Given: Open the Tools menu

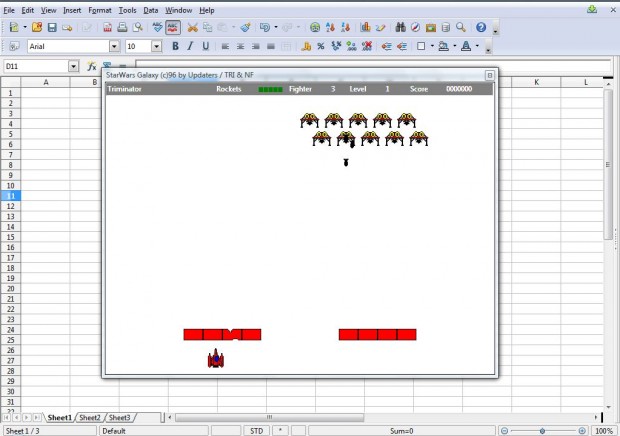Looking at the screenshot, I should 127,10.
